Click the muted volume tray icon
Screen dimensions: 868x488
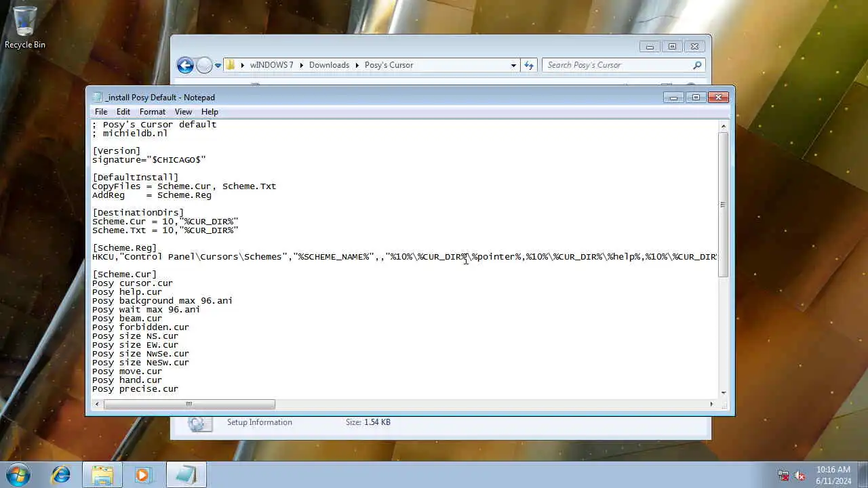point(800,475)
